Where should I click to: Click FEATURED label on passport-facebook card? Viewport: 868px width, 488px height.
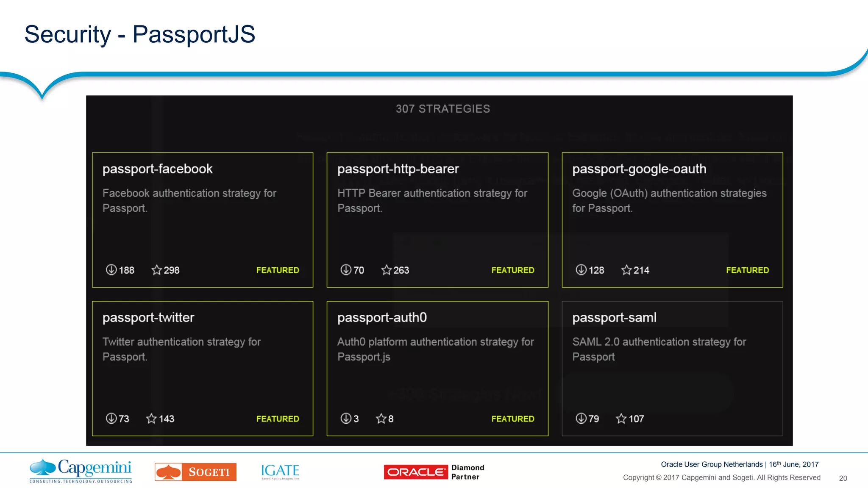click(x=278, y=270)
